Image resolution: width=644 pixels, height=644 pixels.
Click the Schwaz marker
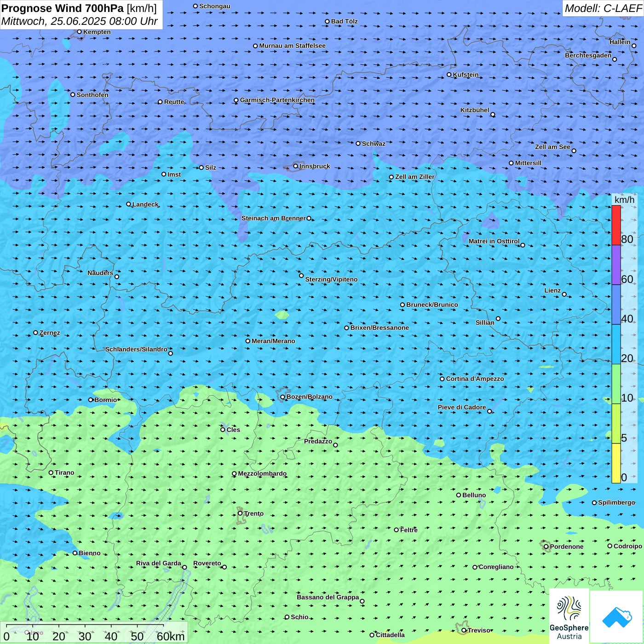click(x=358, y=144)
